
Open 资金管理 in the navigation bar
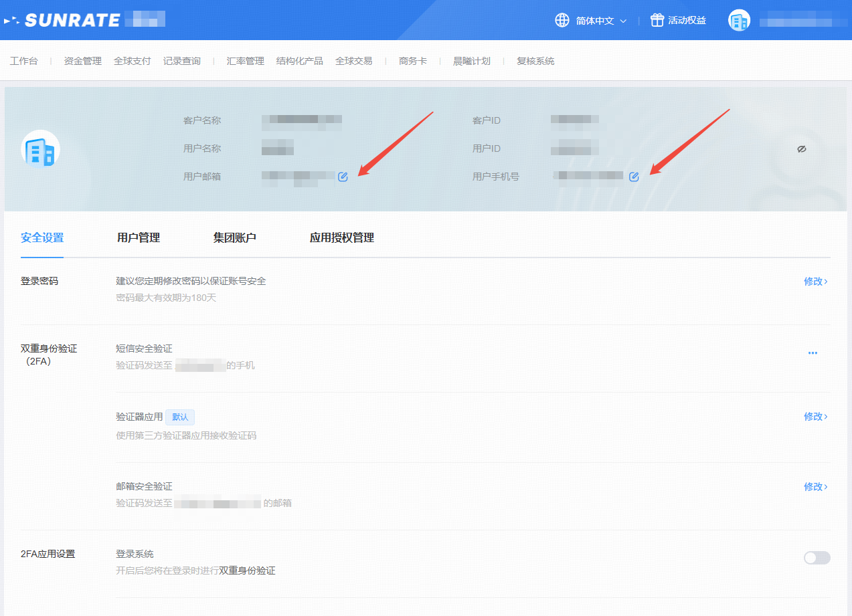83,61
